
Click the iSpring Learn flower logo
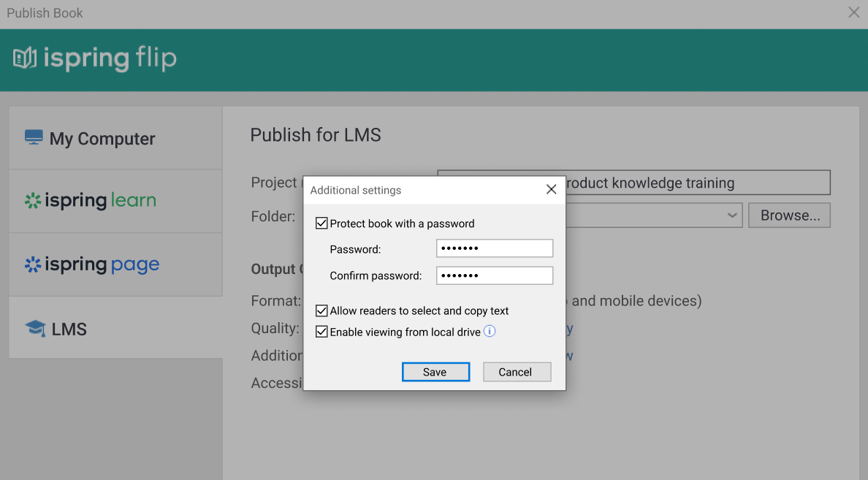coord(32,200)
